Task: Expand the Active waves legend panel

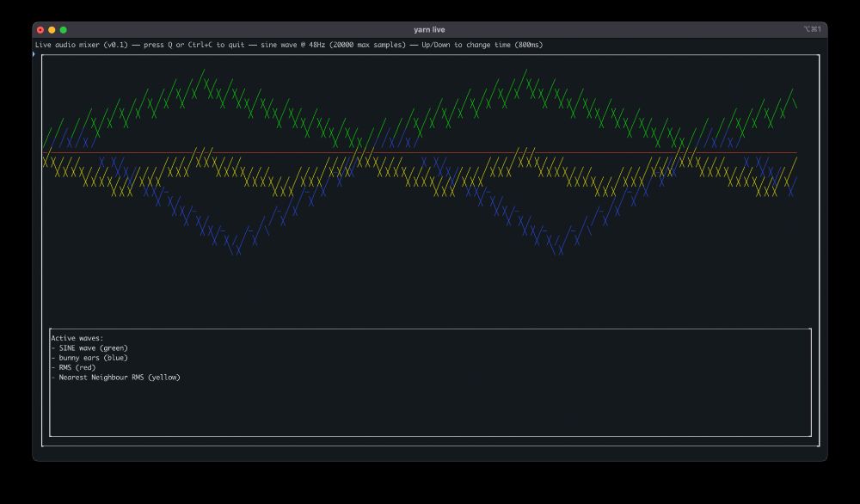Action: pyautogui.click(x=430, y=378)
